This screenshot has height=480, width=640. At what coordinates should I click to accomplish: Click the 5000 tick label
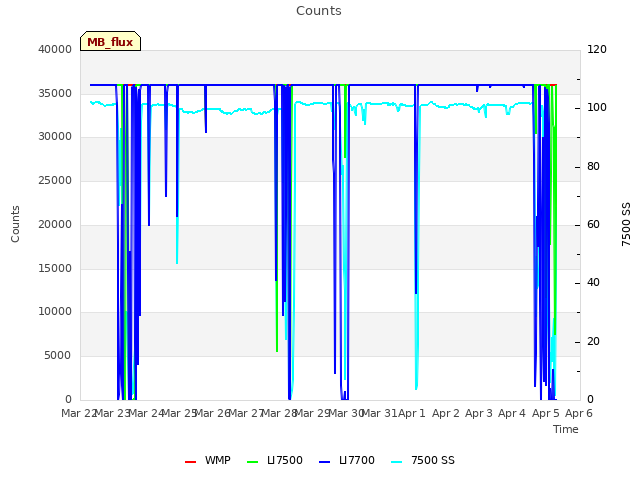58,356
